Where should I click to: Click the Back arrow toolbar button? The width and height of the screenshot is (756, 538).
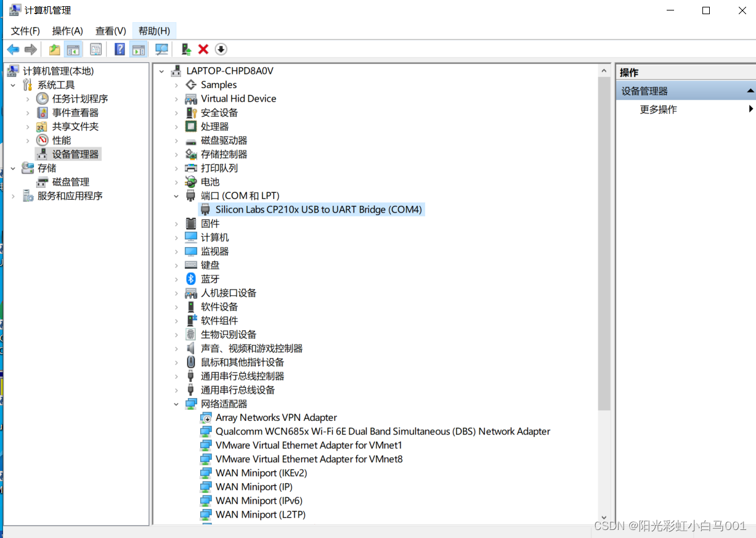coord(13,49)
